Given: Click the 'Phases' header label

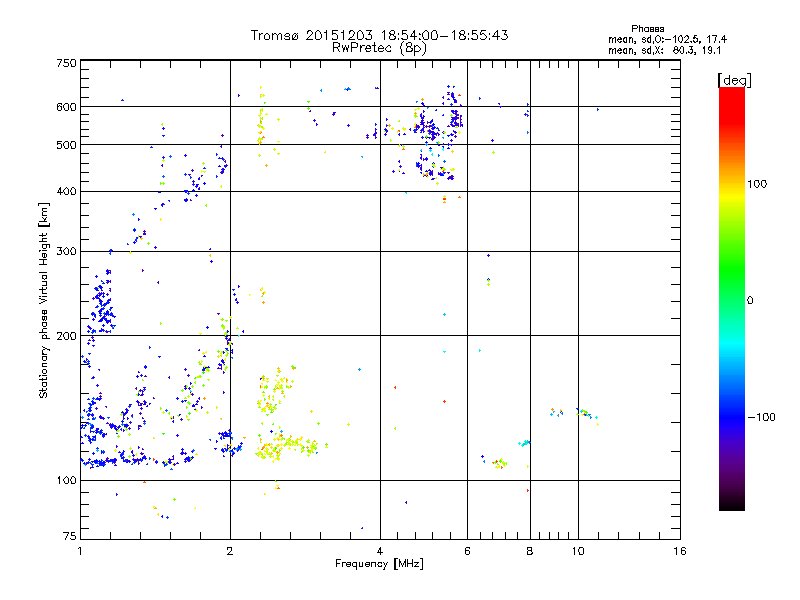Looking at the screenshot, I should (x=647, y=29).
